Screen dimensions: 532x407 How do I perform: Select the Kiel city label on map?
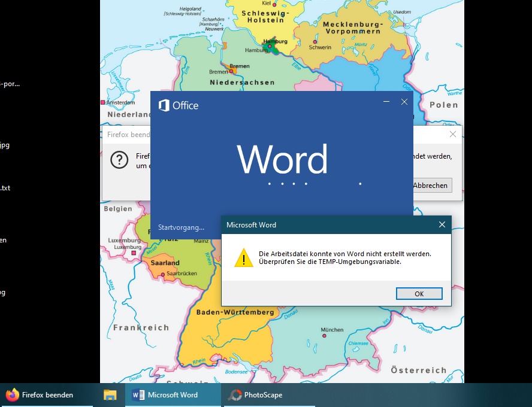tap(267, 3)
